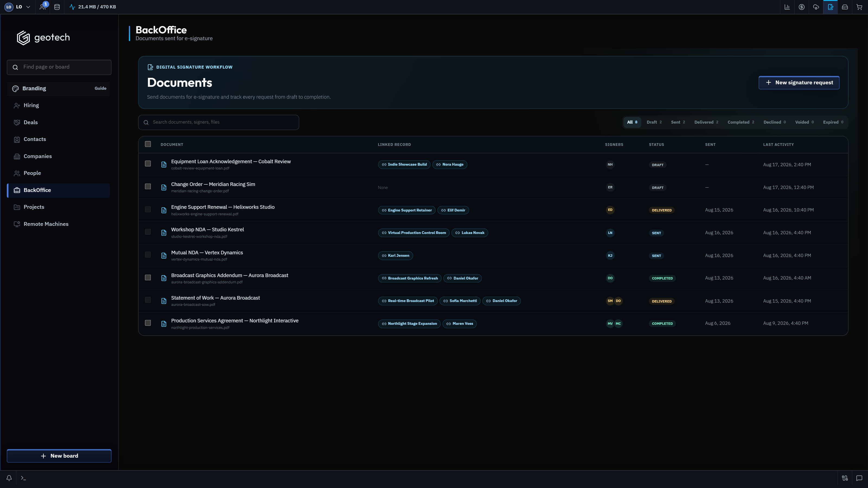The height and width of the screenshot is (488, 868).
Task: Click the git compare icon in status bar
Action: [845, 478]
